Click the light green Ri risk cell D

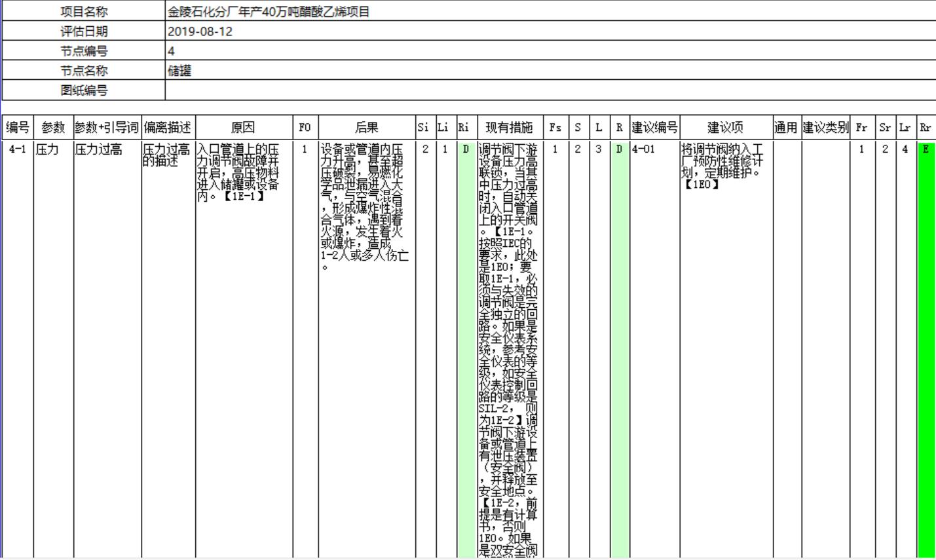(x=466, y=348)
